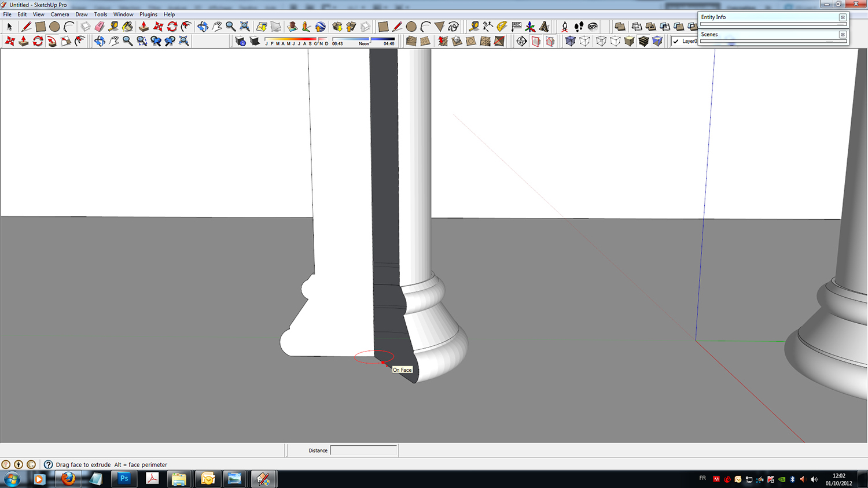Toggle shadows display on or off

pyautogui.click(x=255, y=41)
